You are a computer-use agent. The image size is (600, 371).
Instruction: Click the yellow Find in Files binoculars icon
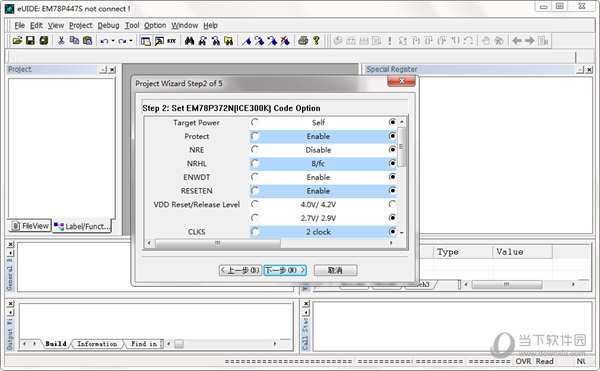pyautogui.click(x=228, y=41)
